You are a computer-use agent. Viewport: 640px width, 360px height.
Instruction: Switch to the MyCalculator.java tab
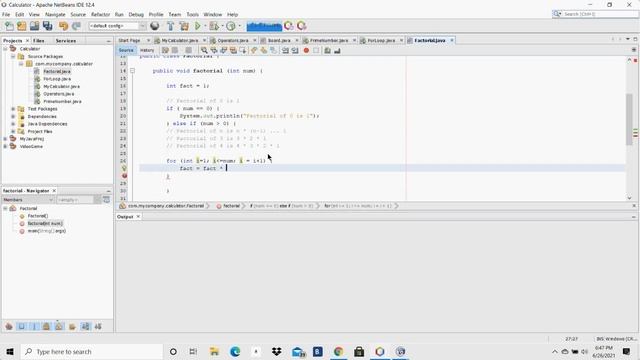(180, 40)
